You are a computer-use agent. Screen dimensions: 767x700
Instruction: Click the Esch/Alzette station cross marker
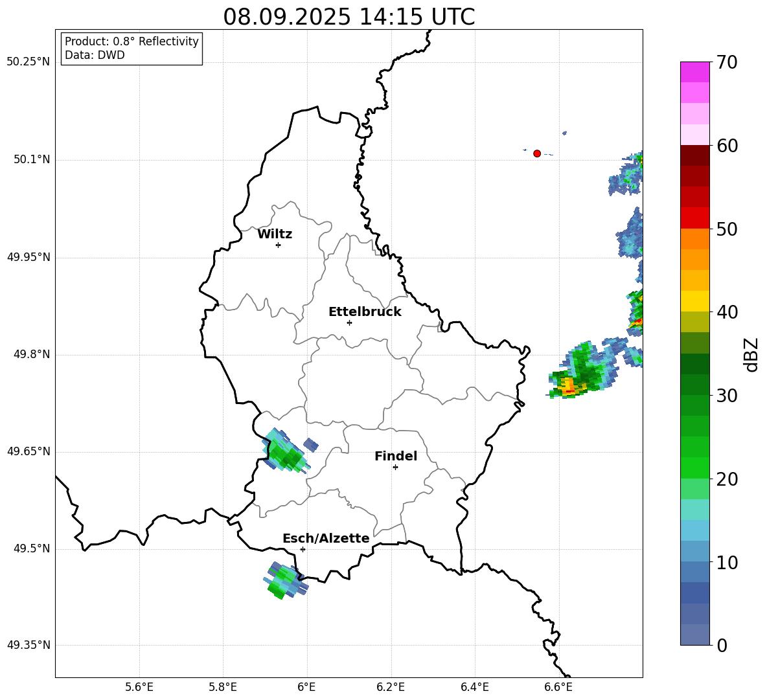click(303, 549)
